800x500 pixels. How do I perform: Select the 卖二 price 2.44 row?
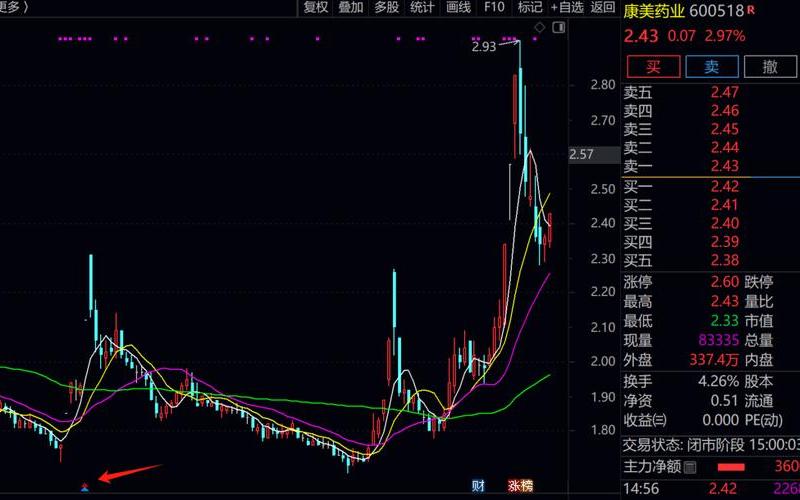(x=710, y=147)
